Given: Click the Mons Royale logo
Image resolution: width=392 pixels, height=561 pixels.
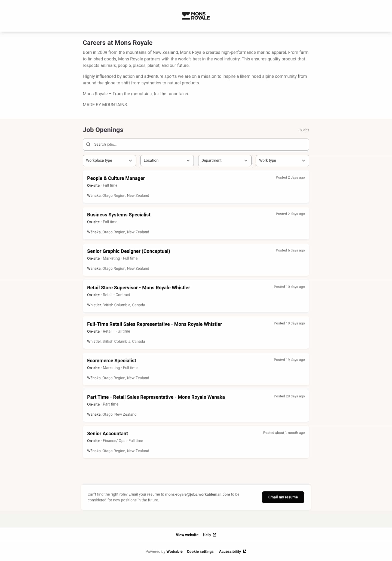Looking at the screenshot, I should [x=196, y=16].
